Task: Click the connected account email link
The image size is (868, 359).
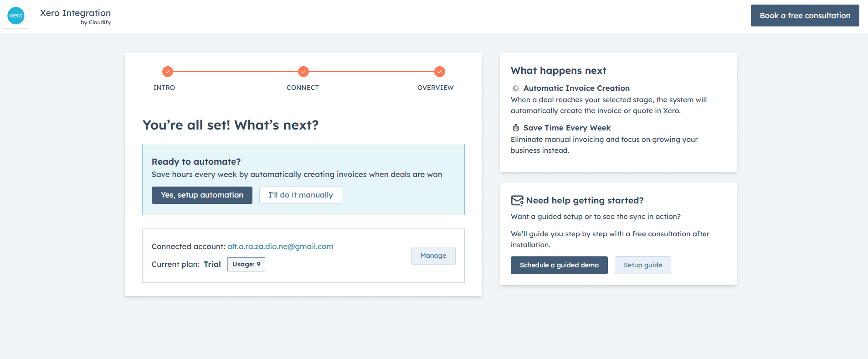Action: (280, 246)
